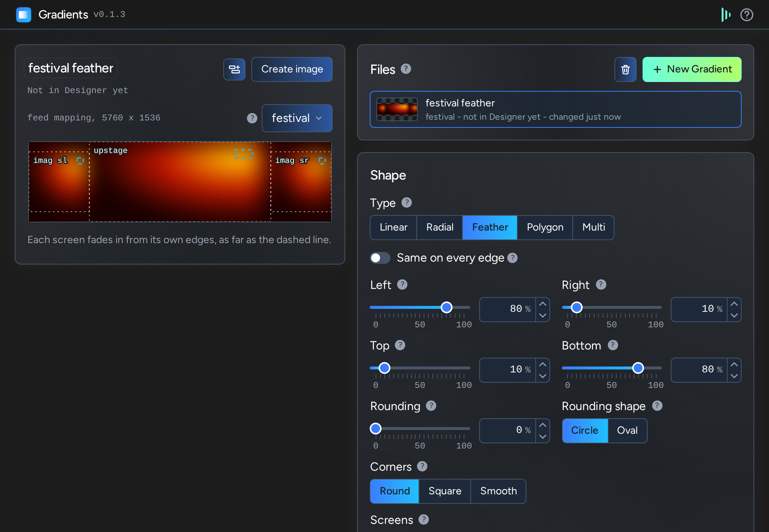Increase Top percent with up arrow
Viewport: 769px width, 532px height.
coord(543,364)
